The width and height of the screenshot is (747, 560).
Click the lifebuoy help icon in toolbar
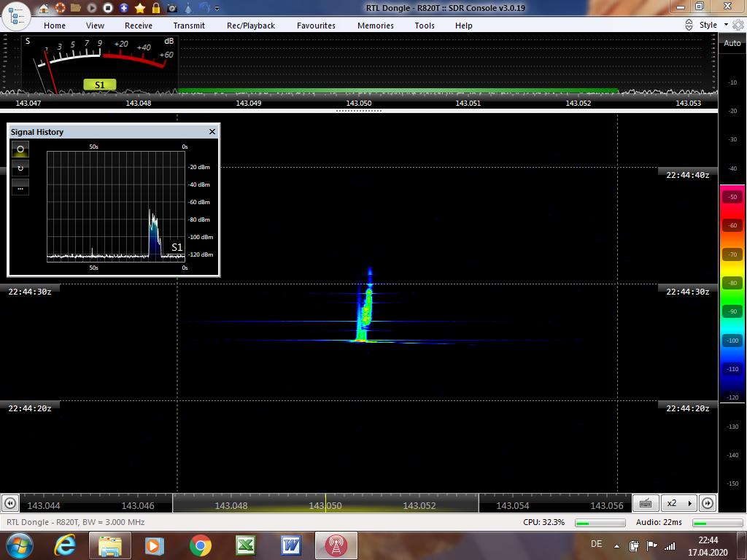click(x=60, y=8)
